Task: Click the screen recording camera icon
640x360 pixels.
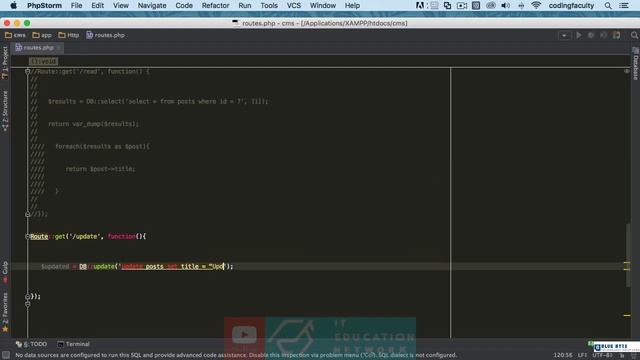Action: pos(462,6)
